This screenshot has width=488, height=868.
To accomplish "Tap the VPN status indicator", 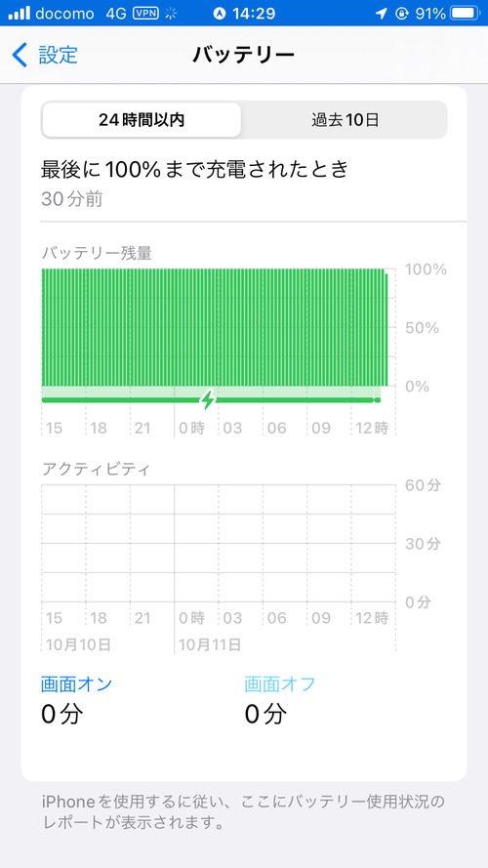I will 145,14.
